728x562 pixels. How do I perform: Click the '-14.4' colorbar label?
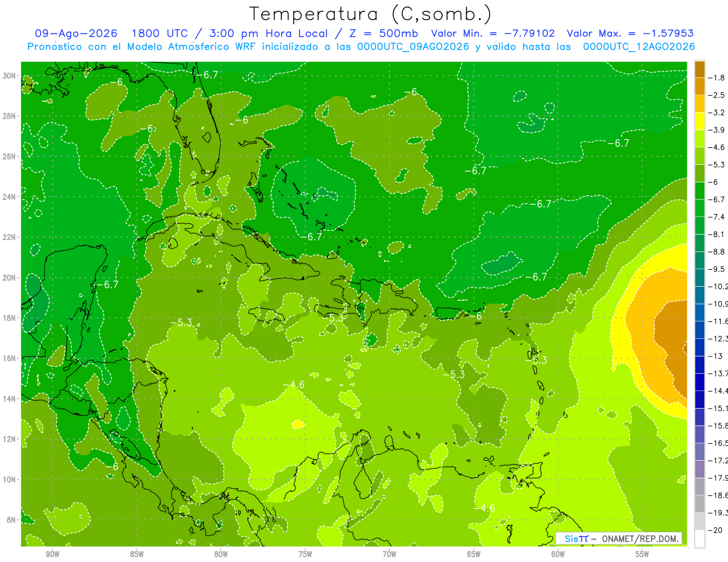(719, 391)
